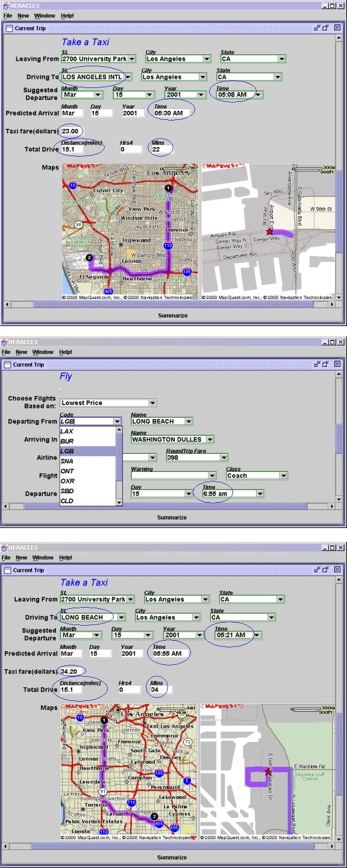Screen dimensions: 347x868
Task: Maximize the Current Trip frame in the LOS ANGELES INTL window
Action: [x=326, y=28]
